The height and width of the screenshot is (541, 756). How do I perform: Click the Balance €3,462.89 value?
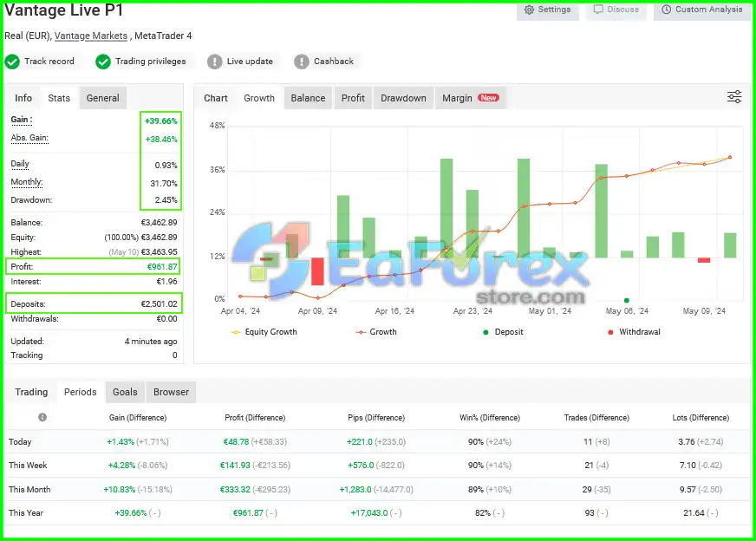[x=160, y=223]
